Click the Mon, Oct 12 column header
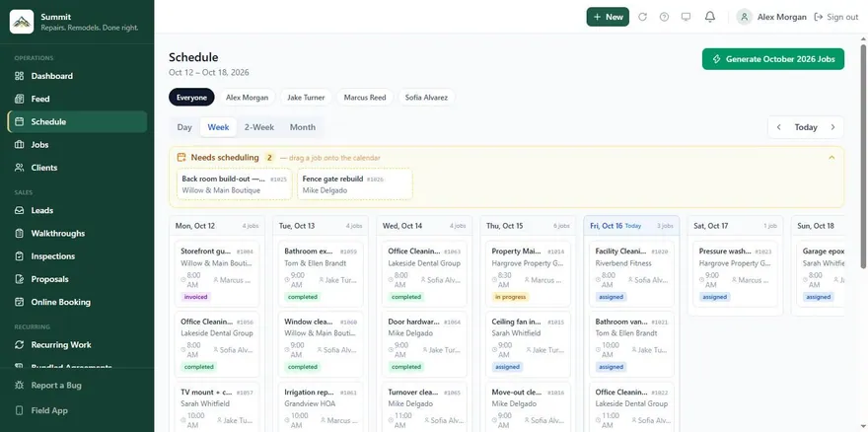The width and height of the screenshot is (868, 432). click(x=217, y=226)
